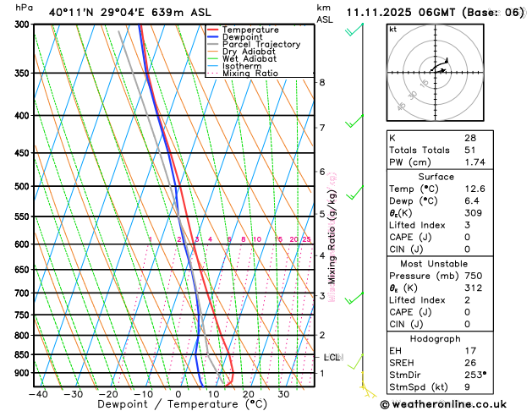Viewport: 532px width, 411px height.
Task: Click the '600' pressure axis label
Action: click(x=24, y=244)
